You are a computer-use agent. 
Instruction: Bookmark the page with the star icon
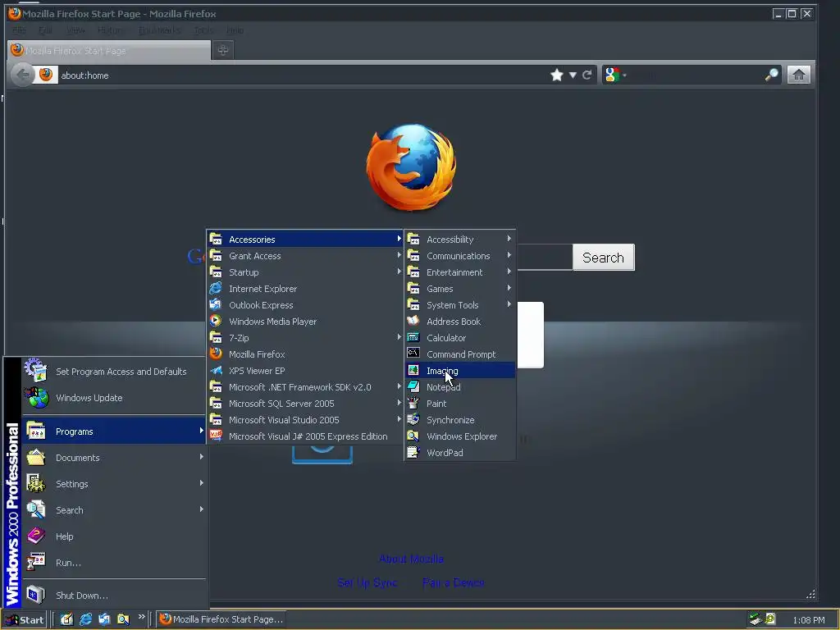click(557, 75)
